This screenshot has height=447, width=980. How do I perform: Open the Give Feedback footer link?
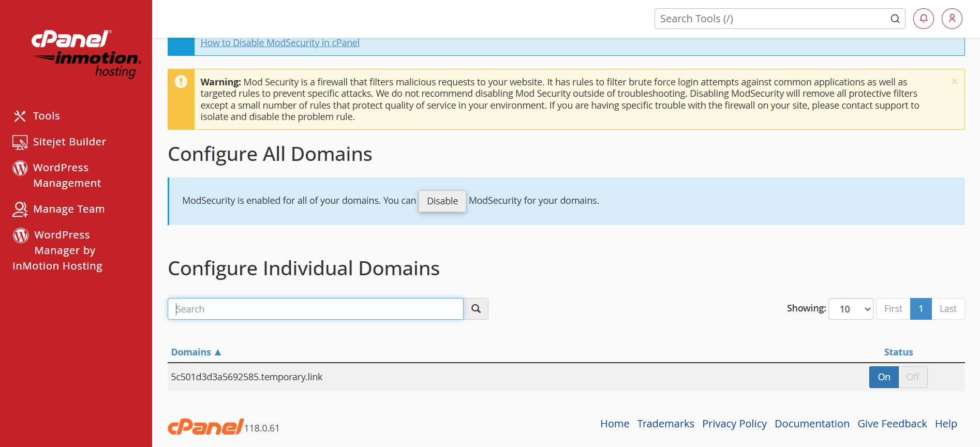click(x=892, y=424)
